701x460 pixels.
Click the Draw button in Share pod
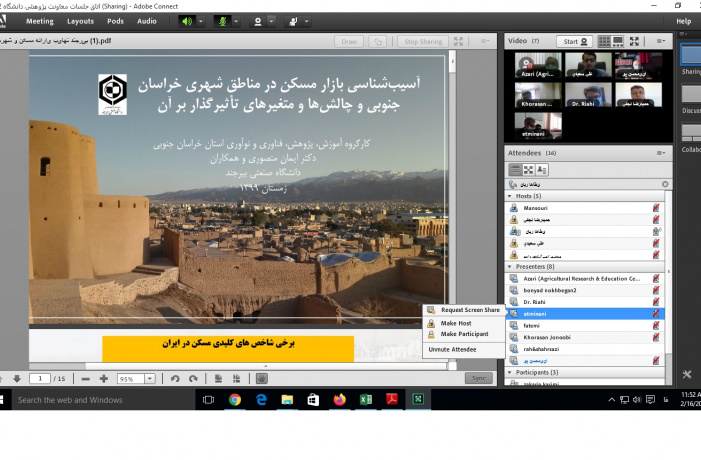coord(349,42)
